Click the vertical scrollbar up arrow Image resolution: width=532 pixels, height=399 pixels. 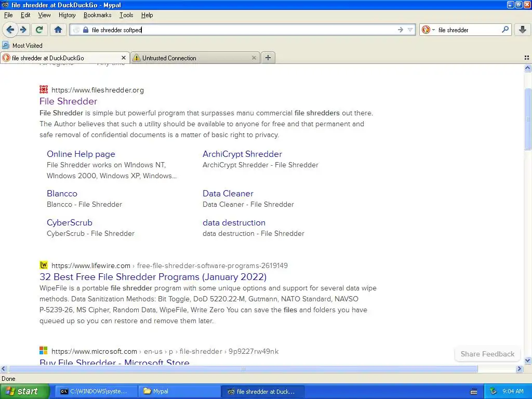click(528, 68)
